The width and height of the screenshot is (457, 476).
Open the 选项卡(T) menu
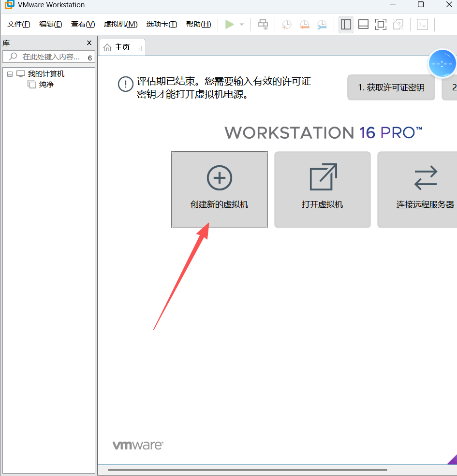coord(162,24)
